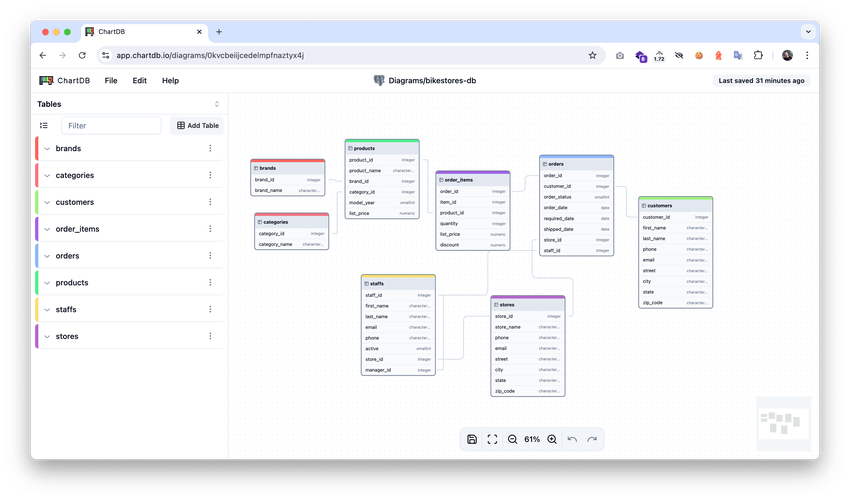
Task: Select the products table header on canvas
Action: click(382, 148)
